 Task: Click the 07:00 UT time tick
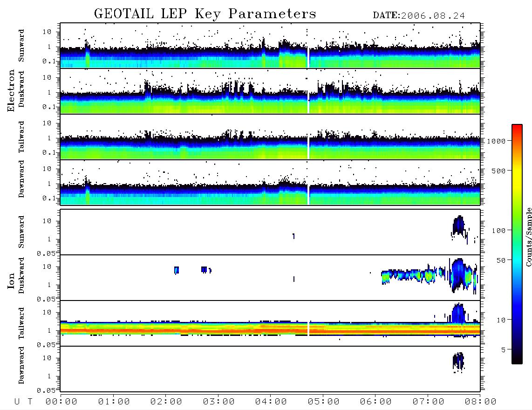429,402
